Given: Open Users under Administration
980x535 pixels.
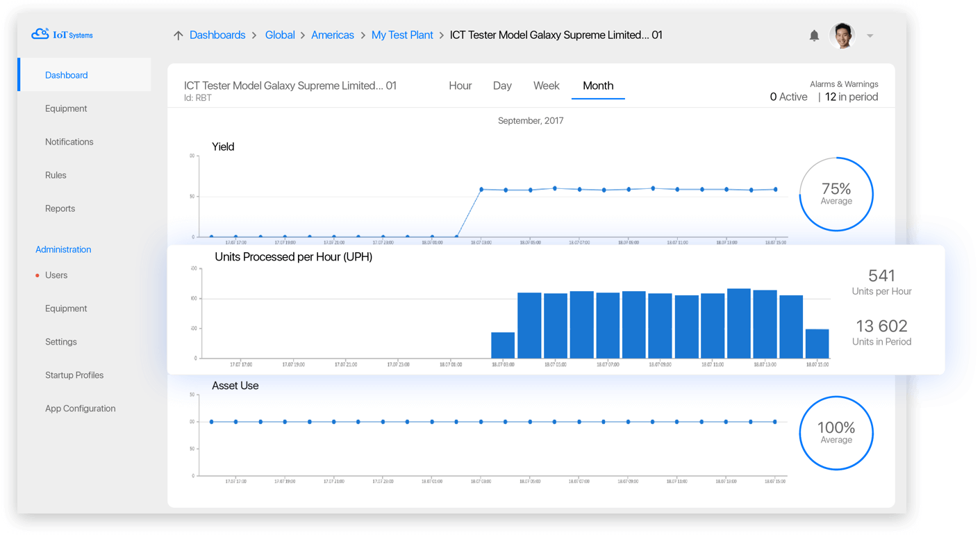Looking at the screenshot, I should point(56,275).
